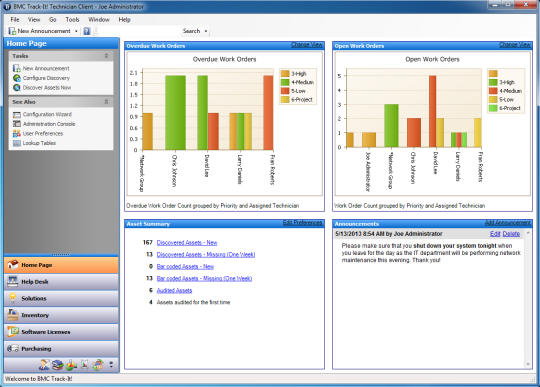
Task: Click the stacked books icon in navigation strip
Action: pos(58,365)
